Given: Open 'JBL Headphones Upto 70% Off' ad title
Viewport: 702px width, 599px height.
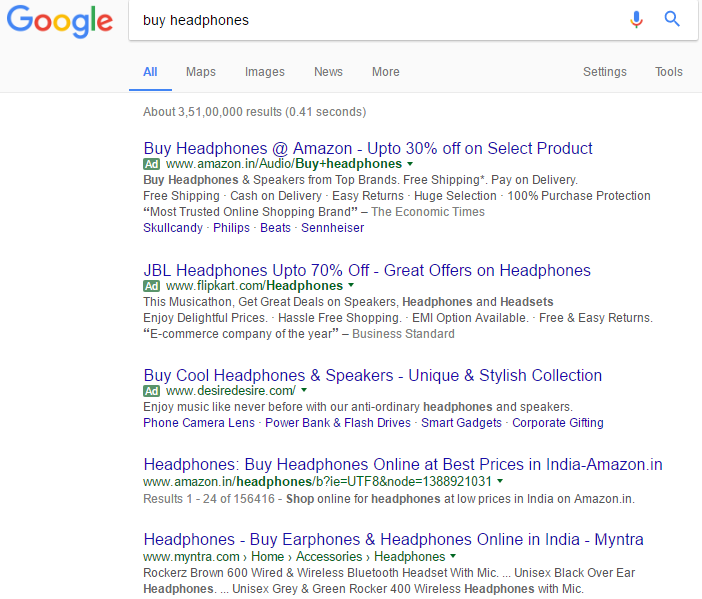Looking at the screenshot, I should (367, 270).
